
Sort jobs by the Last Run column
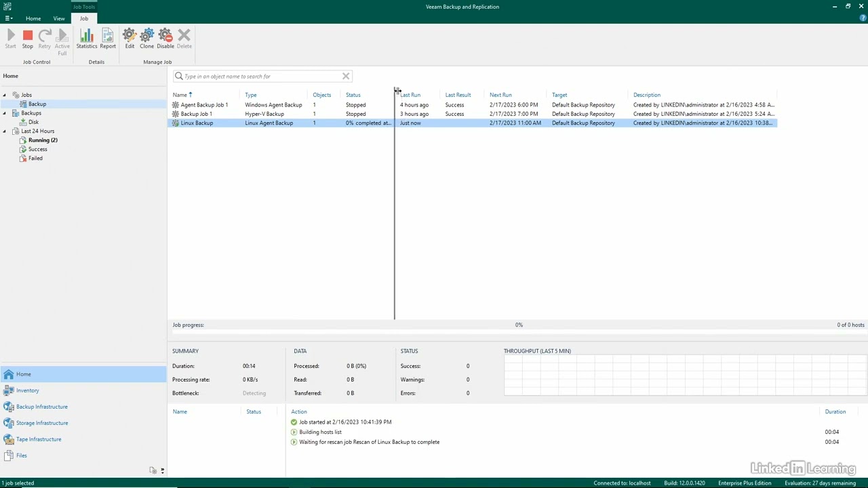(x=410, y=95)
